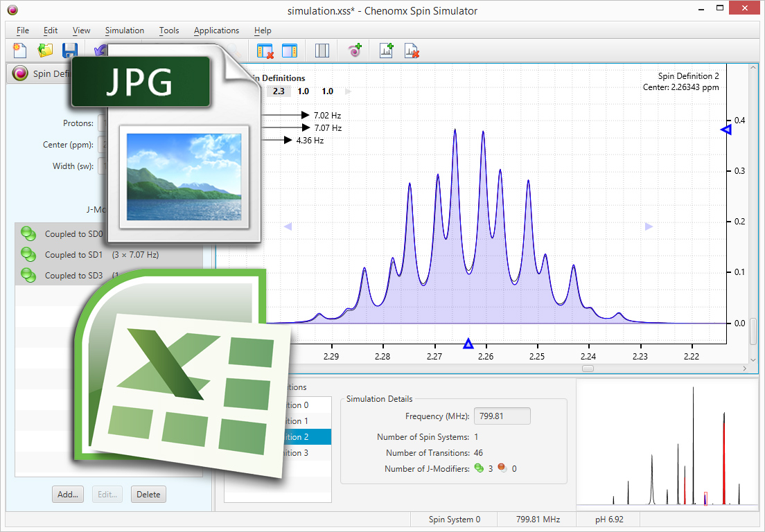Click the grayed-out Edit... button
This screenshot has width=765, height=532.
(x=107, y=495)
